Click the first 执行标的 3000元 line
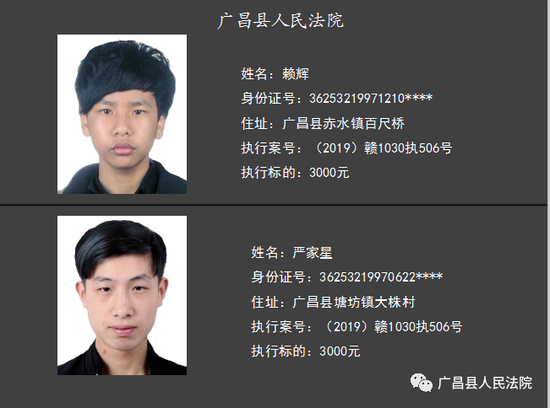 coord(295,173)
